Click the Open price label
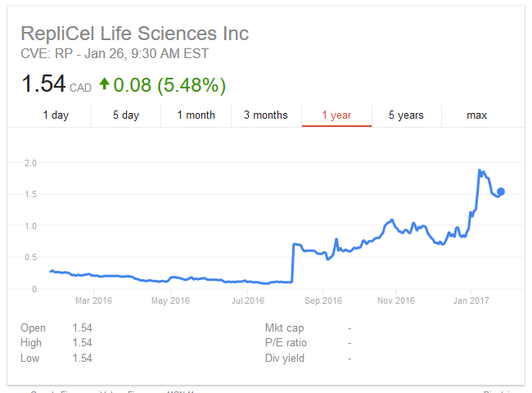The image size is (532, 393). pyautogui.click(x=34, y=328)
